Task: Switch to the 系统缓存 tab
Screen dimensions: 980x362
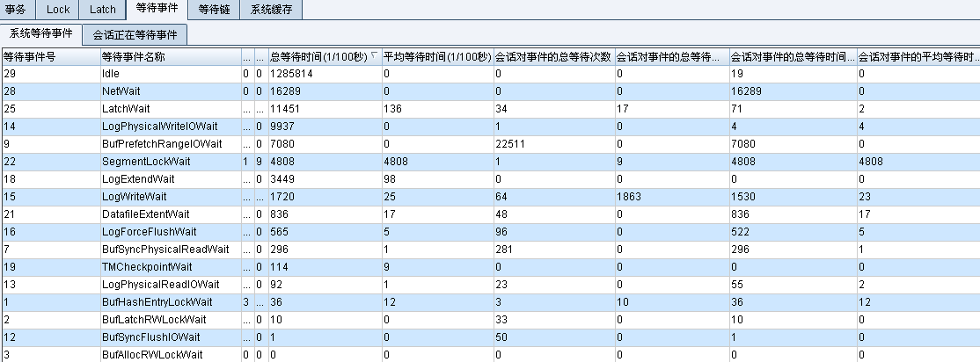Action: click(x=271, y=10)
